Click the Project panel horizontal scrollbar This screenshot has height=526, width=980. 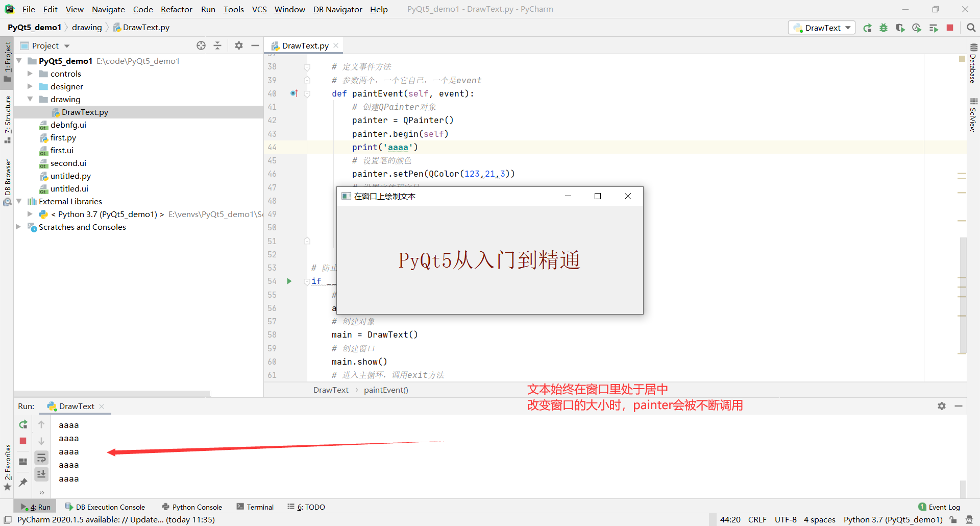coord(112,394)
